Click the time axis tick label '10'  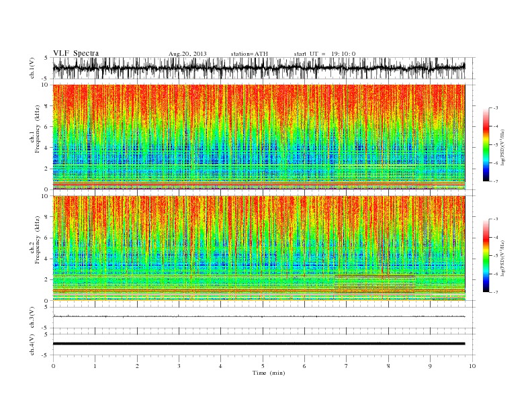click(472, 366)
